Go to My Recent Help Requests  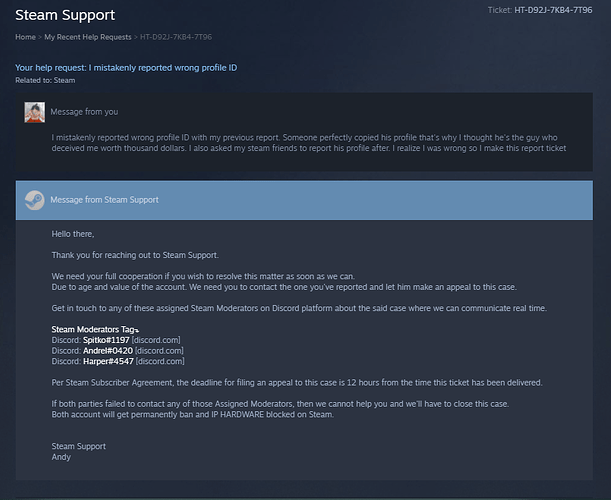click(x=88, y=37)
